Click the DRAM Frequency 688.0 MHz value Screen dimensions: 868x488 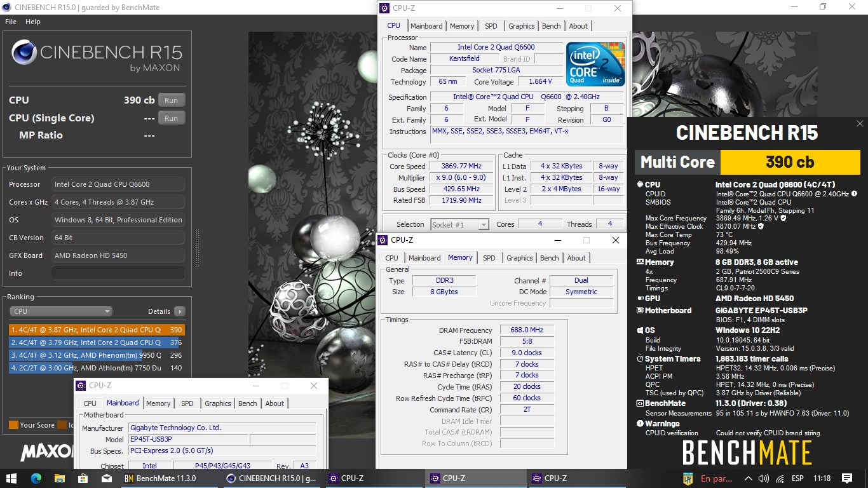[x=527, y=330]
